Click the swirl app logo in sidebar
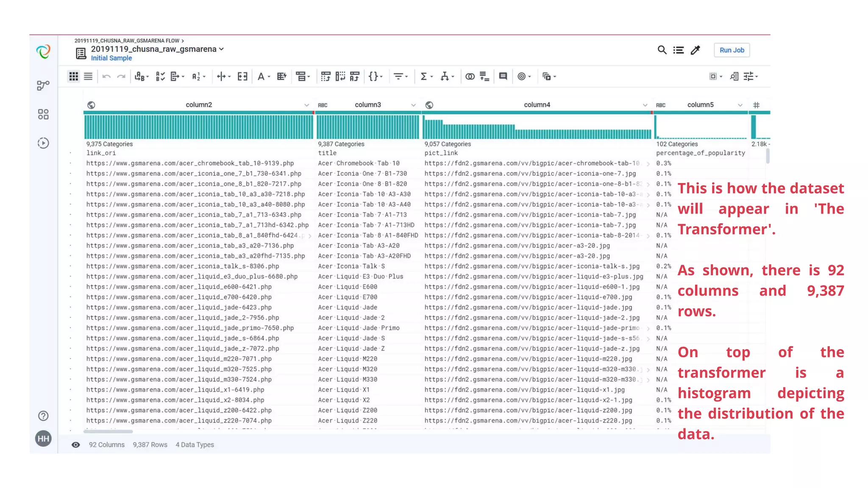Image resolution: width=868 pixels, height=488 pixels. pos(43,52)
